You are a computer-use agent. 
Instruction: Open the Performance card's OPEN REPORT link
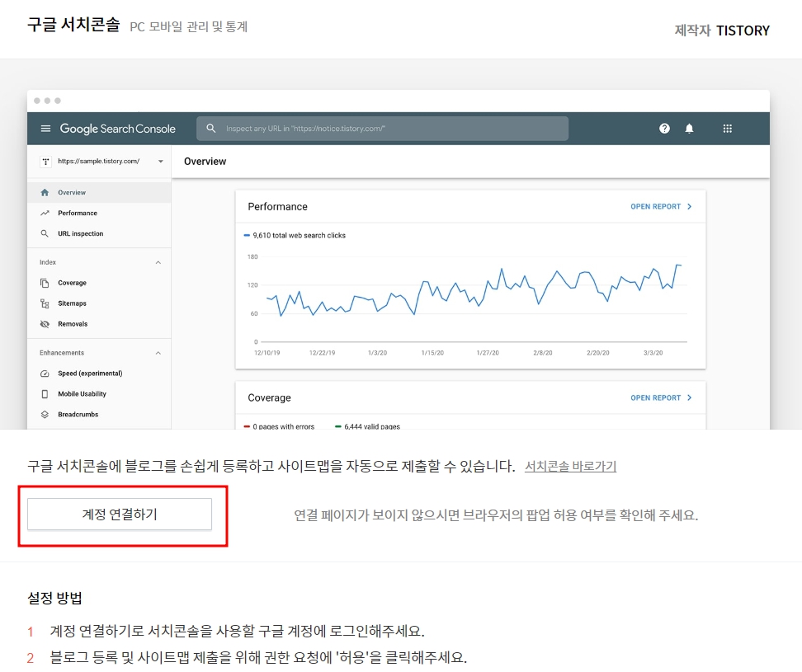[x=661, y=206]
